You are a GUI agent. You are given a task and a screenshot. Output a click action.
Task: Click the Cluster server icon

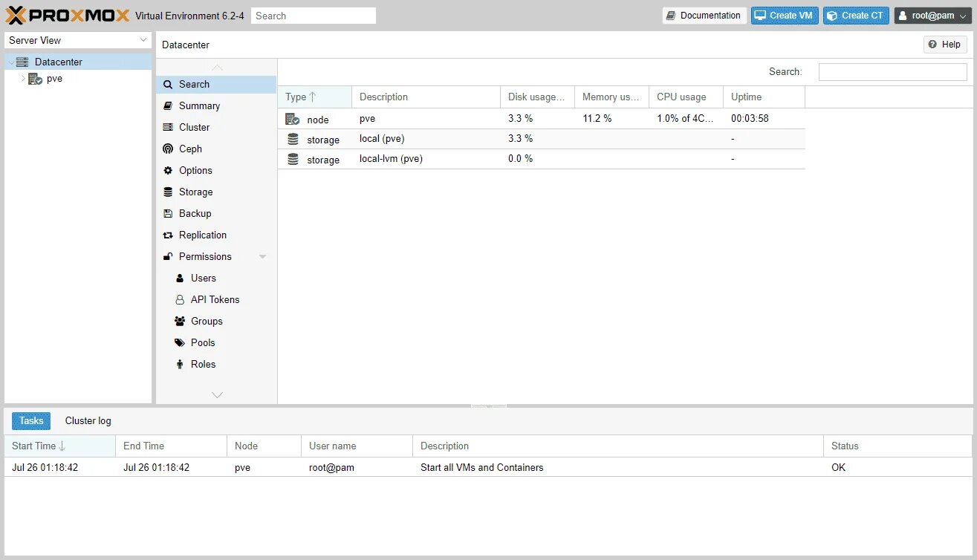click(x=168, y=128)
